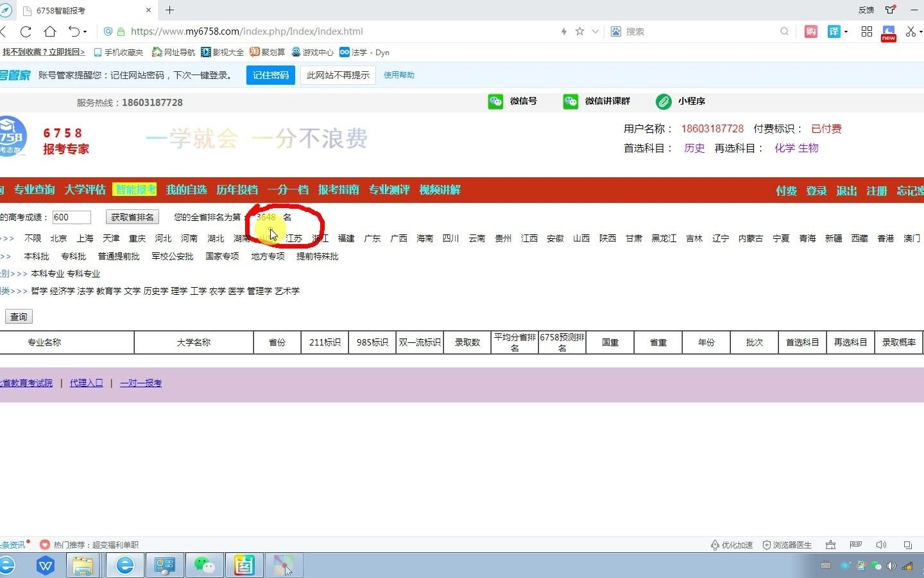Viewport: 924px width, 578px height.
Task: Click the 此网站不再提示 button
Action: coord(338,75)
